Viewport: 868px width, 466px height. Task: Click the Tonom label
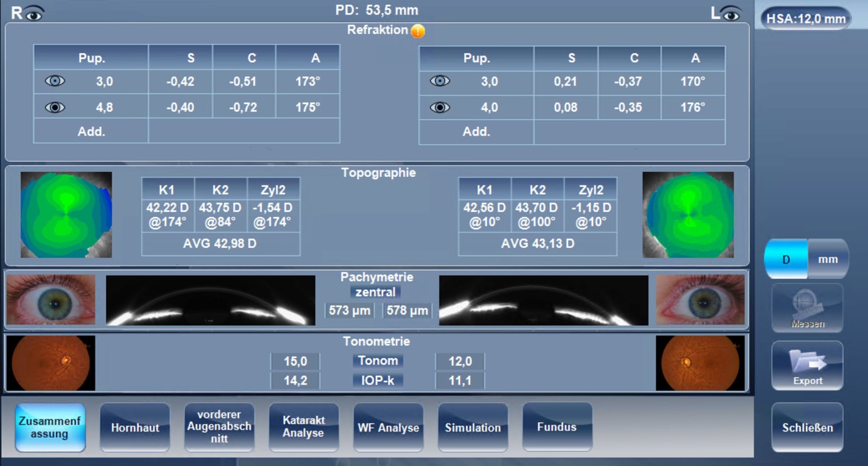377,361
